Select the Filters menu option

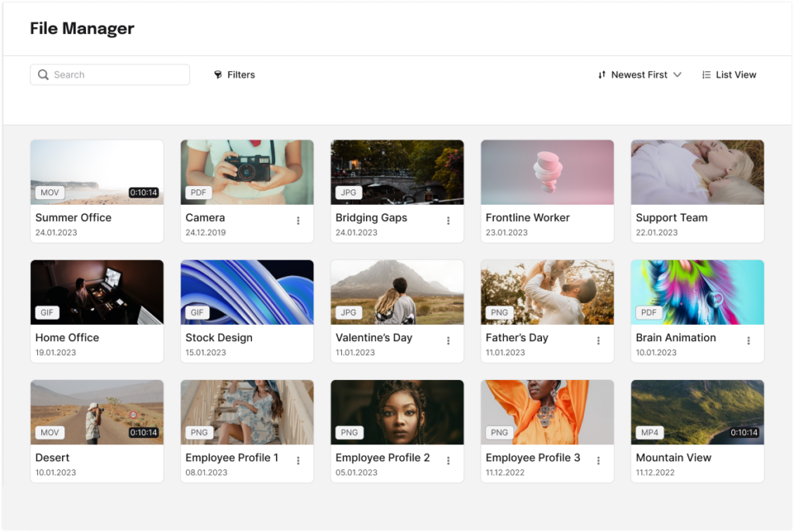pyautogui.click(x=234, y=74)
